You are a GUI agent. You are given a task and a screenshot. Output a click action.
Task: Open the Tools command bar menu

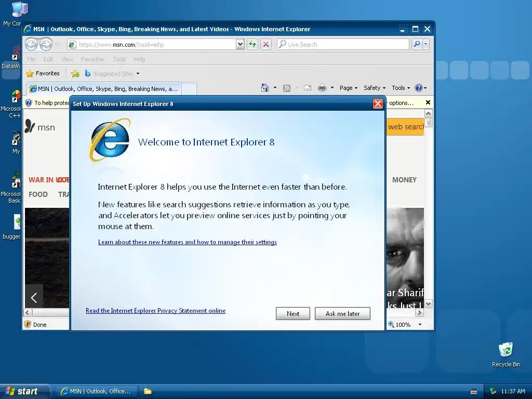point(401,88)
